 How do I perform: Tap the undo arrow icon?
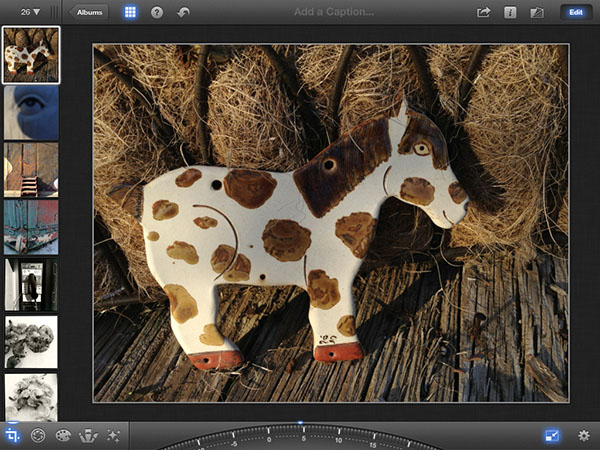pyautogui.click(x=184, y=13)
